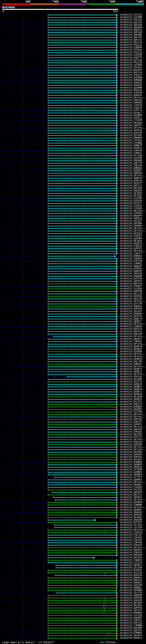The width and height of the screenshot is (146, 644).
Task: Open hit UniRef100_B9GZ18
Action: [131, 90]
